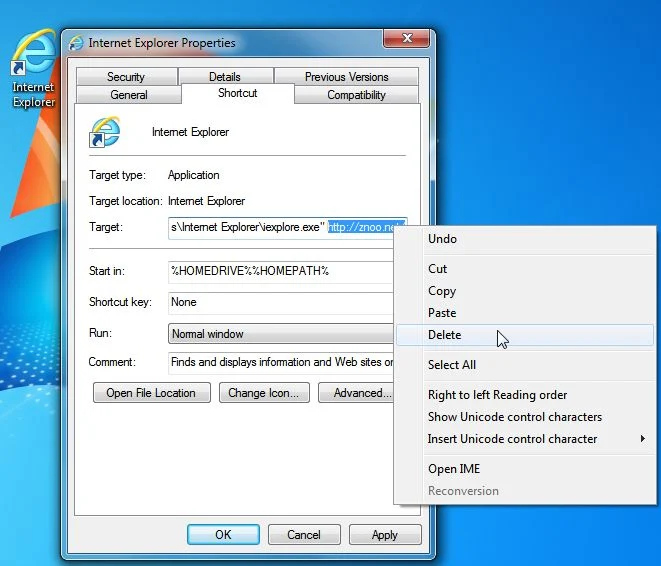Click the Cancel button

pos(304,534)
